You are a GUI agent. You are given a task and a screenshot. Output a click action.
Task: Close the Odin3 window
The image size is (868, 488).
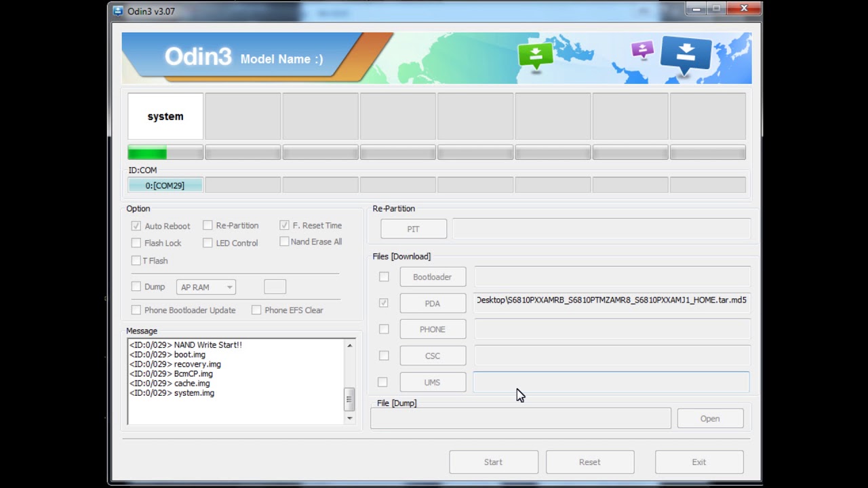(x=744, y=8)
